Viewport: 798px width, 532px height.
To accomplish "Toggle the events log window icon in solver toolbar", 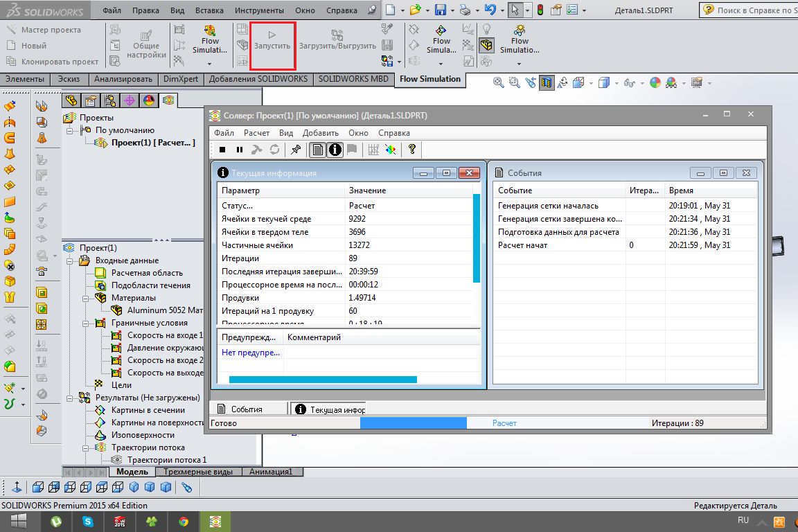I will pyautogui.click(x=317, y=150).
